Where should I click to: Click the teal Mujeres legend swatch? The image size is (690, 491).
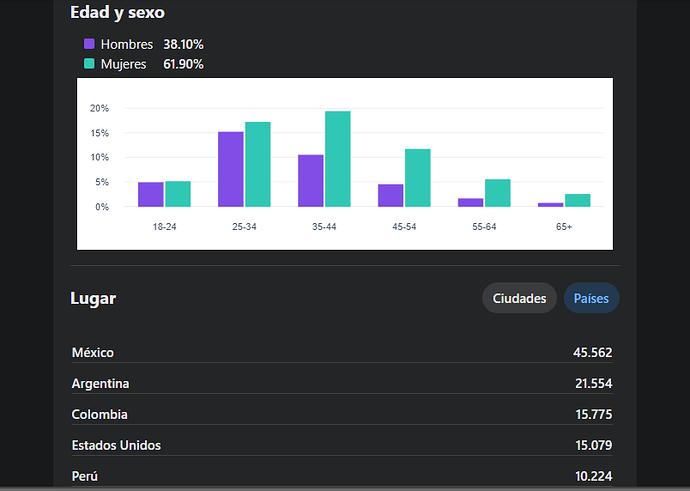click(x=89, y=64)
